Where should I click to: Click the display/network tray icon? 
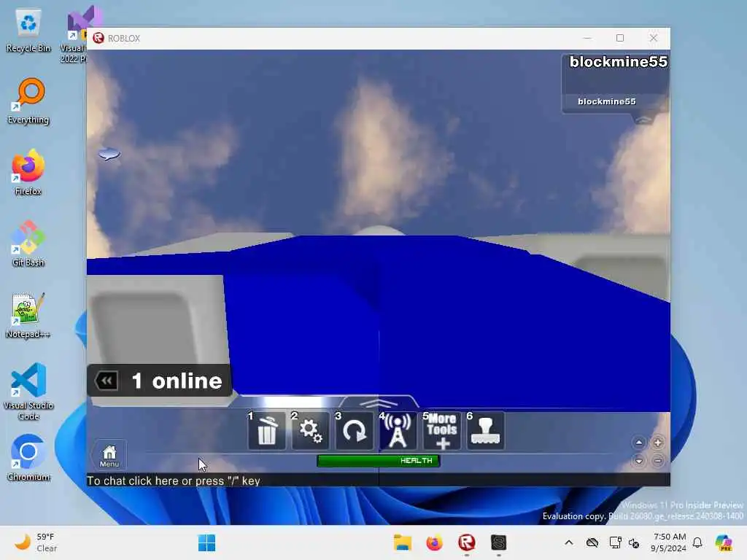point(615,542)
